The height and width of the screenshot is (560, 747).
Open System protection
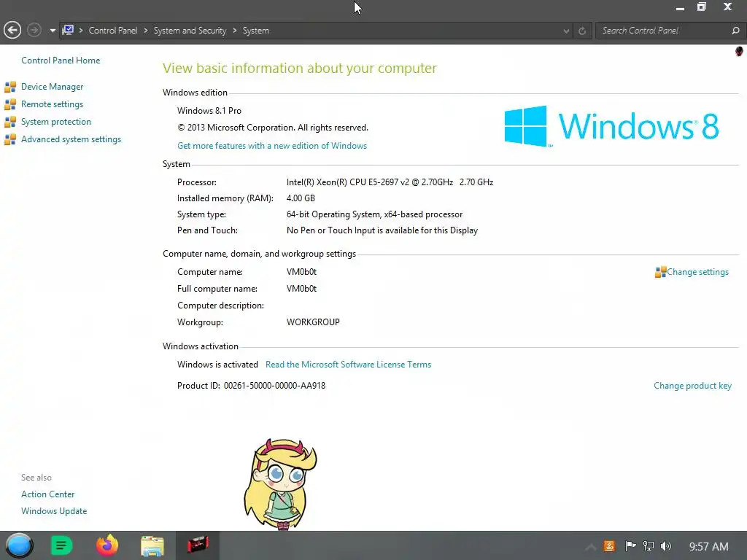[55, 122]
